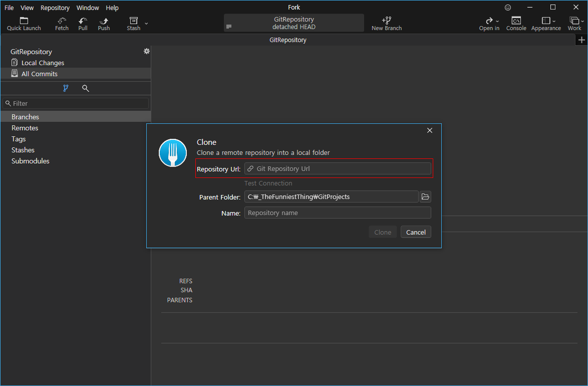Edit the Parent Folder path field
The height and width of the screenshot is (386, 588).
coord(331,197)
